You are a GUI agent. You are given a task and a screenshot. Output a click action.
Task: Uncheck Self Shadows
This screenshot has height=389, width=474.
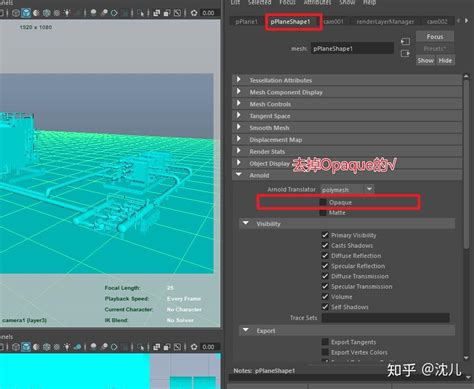coord(325,307)
